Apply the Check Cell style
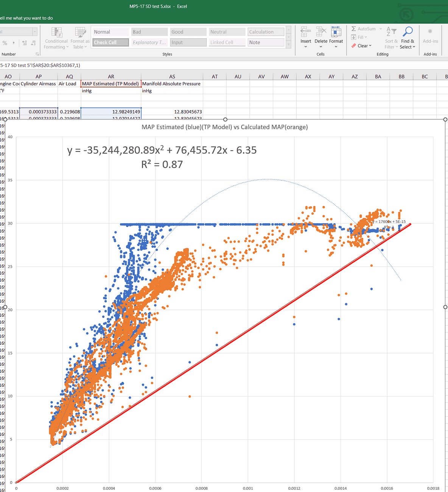 pyautogui.click(x=110, y=42)
